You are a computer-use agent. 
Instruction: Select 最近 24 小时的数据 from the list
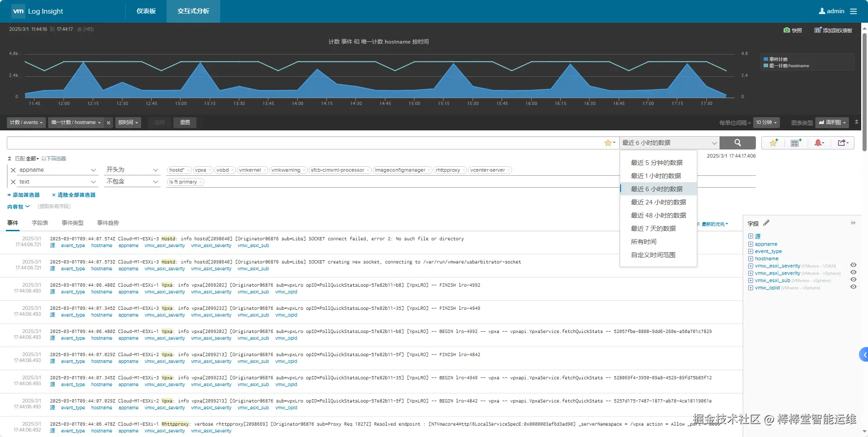click(x=658, y=202)
